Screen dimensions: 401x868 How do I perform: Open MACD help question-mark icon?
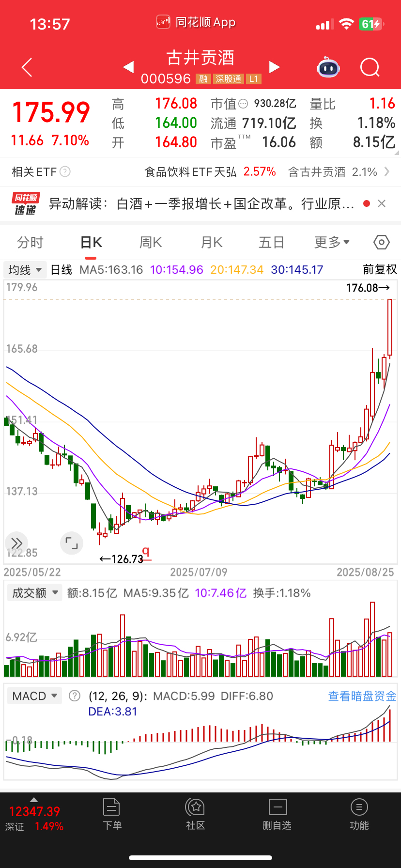click(75, 696)
